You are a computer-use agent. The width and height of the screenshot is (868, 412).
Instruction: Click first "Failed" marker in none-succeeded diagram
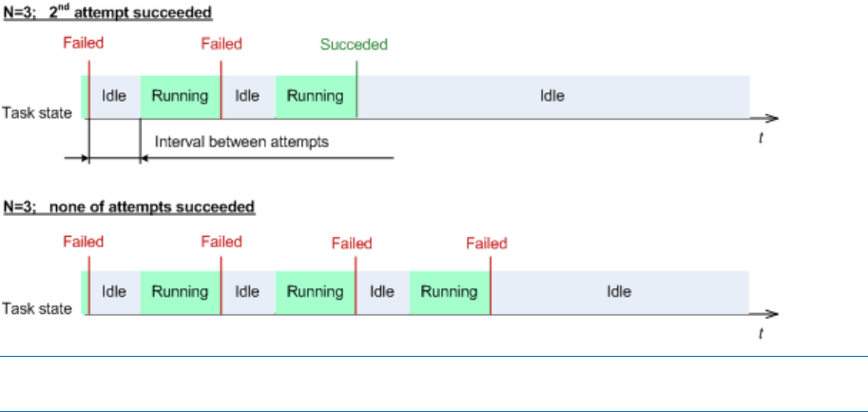tap(84, 242)
